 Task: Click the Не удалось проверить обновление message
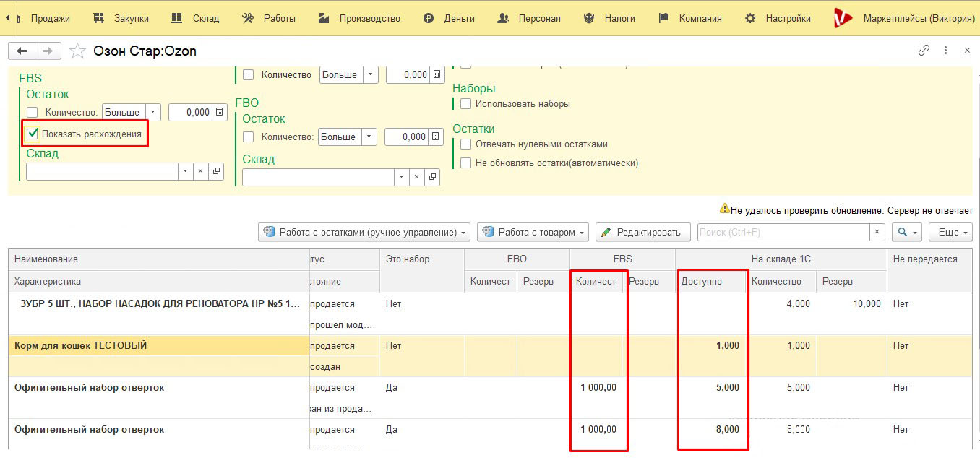(x=852, y=210)
